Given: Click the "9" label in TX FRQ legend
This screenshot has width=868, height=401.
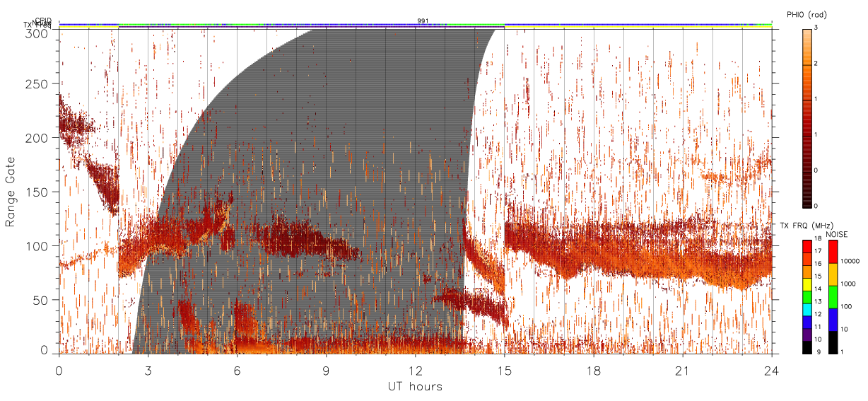Looking at the screenshot, I should (x=817, y=351).
